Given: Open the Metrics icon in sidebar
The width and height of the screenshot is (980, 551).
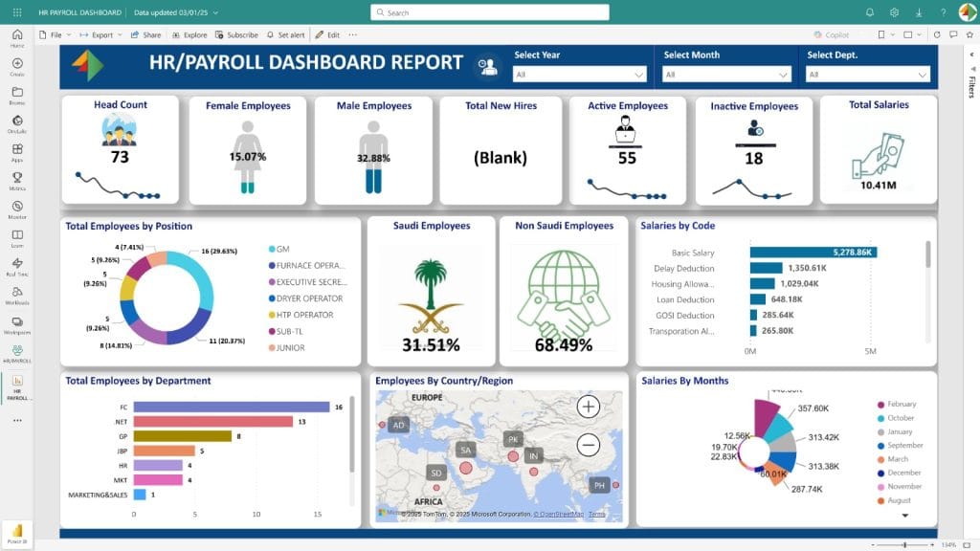Looking at the screenshot, I should click(x=17, y=180).
